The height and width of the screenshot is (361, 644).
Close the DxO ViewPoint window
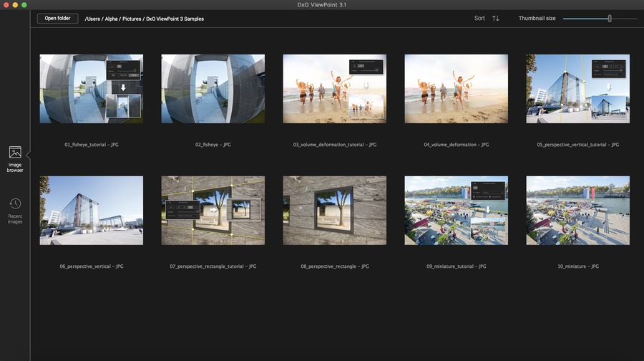(6, 5)
